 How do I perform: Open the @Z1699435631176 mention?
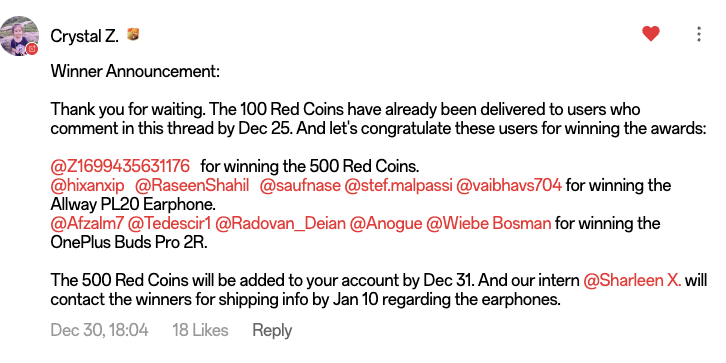(x=120, y=165)
